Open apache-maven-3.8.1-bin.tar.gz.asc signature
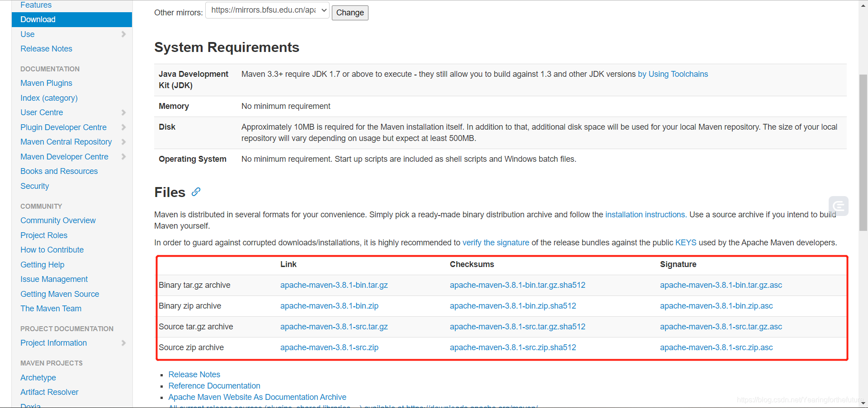Viewport: 868px width, 408px height. click(721, 285)
